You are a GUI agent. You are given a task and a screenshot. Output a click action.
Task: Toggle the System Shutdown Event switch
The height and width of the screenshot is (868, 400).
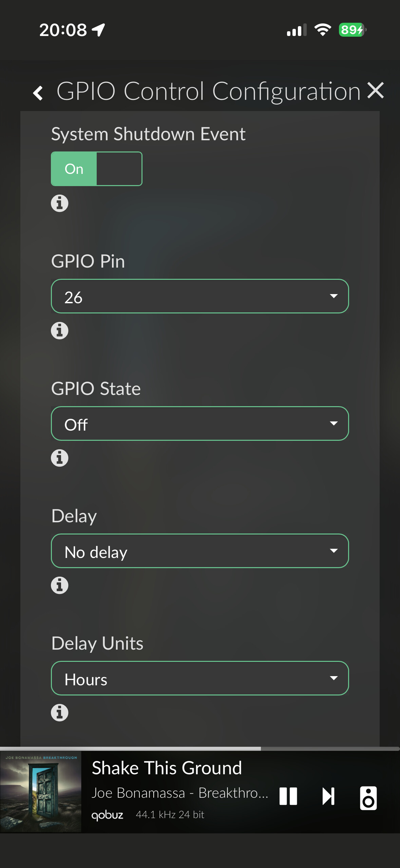click(x=96, y=169)
